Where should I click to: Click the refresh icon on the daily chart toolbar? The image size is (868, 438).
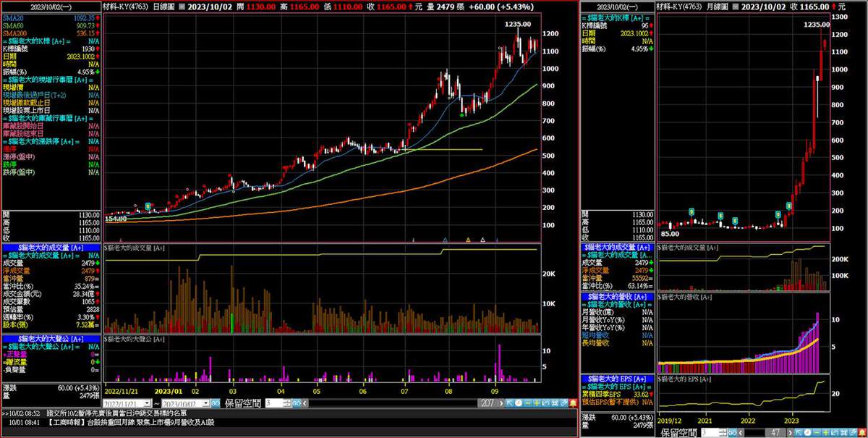coord(545,403)
